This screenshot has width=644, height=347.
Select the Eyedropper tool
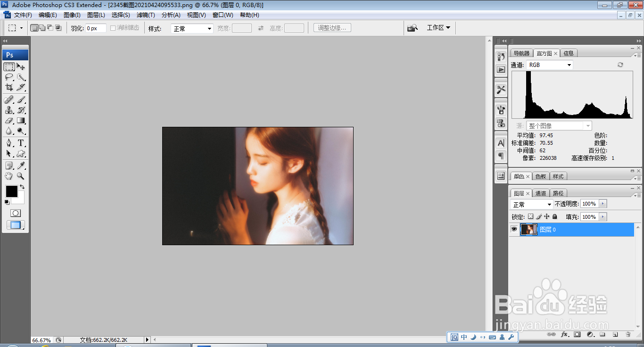pyautogui.click(x=21, y=165)
